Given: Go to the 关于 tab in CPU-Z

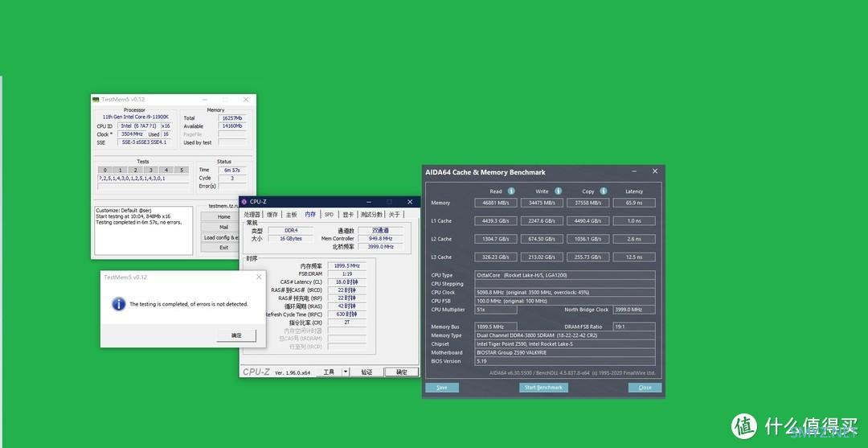Looking at the screenshot, I should (394, 214).
